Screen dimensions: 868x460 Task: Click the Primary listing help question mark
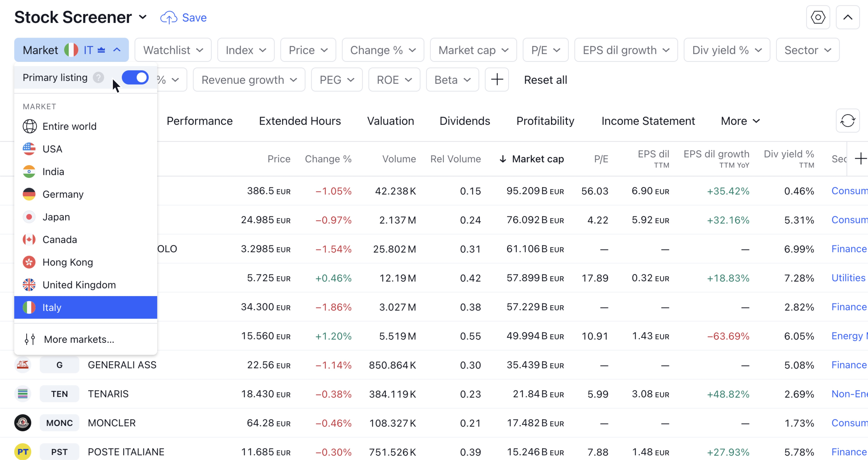[x=98, y=77]
